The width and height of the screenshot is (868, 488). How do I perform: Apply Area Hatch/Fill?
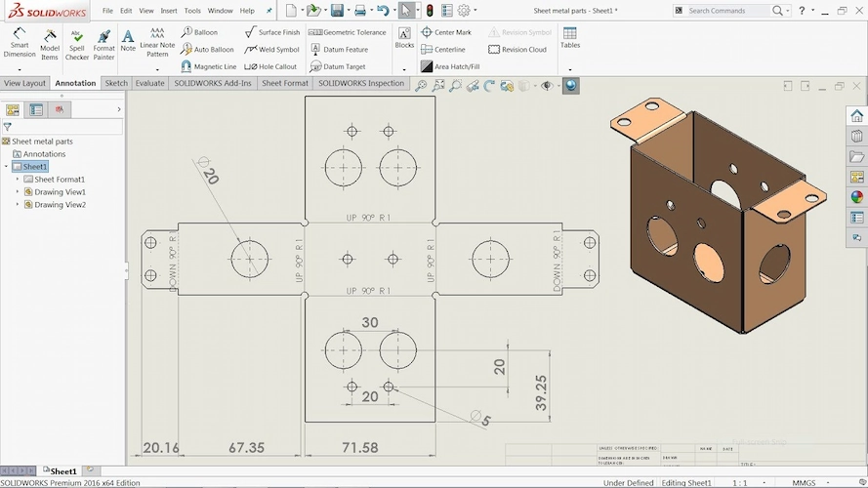click(450, 66)
